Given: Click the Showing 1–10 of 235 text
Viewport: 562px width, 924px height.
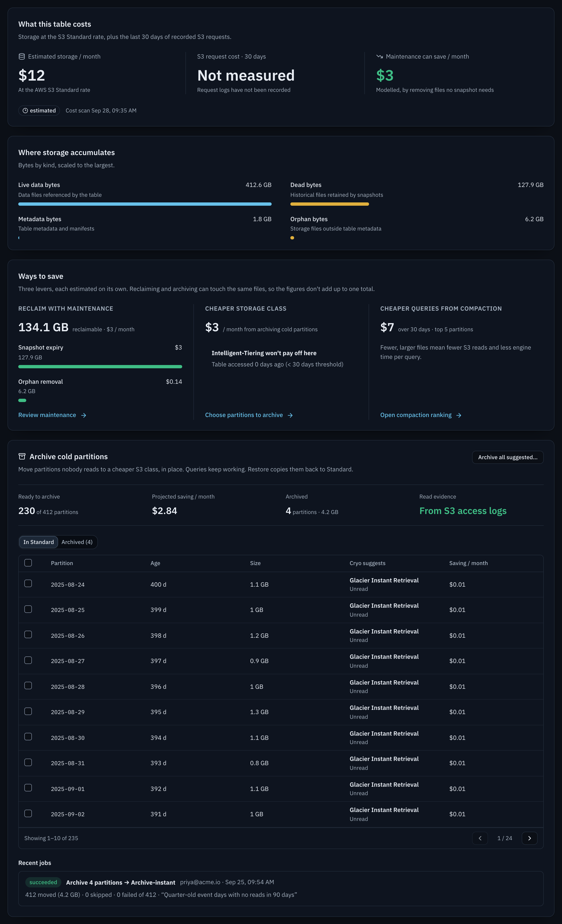Looking at the screenshot, I should click(51, 838).
